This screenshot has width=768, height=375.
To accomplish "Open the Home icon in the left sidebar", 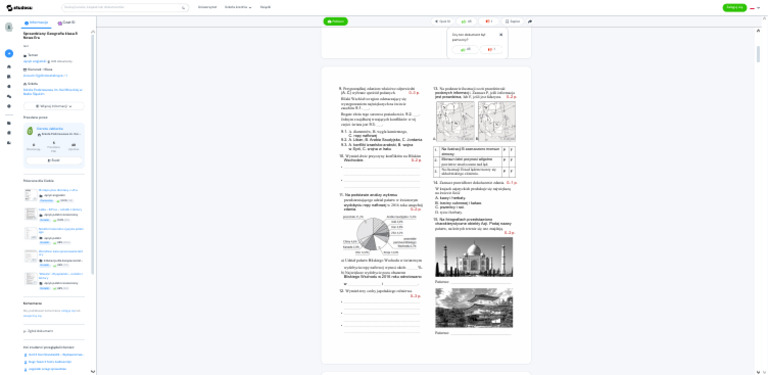I will pyautogui.click(x=9, y=67).
